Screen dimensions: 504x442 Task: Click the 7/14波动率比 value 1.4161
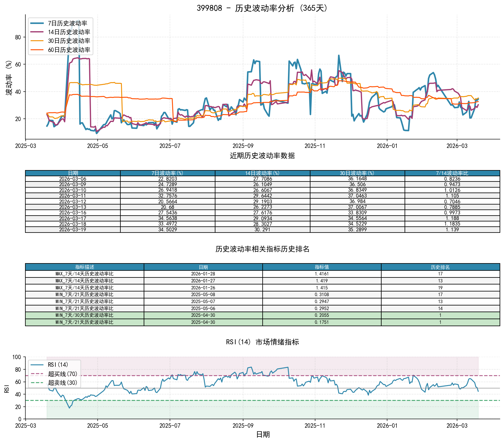point(322,273)
